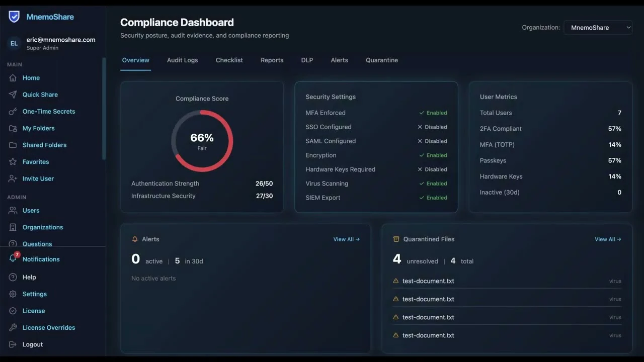
Task: Click the MnemoShare shield logo icon
Action: [x=14, y=17]
